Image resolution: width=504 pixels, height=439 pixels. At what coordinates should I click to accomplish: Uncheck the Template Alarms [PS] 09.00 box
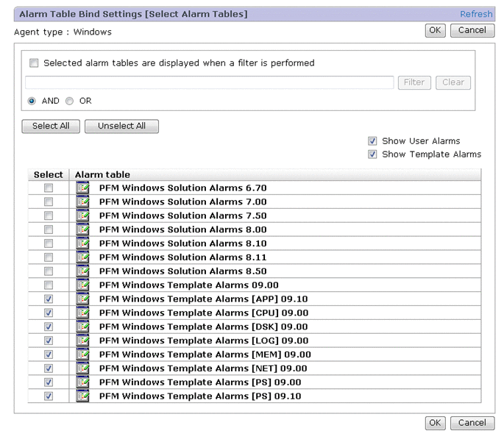click(49, 382)
